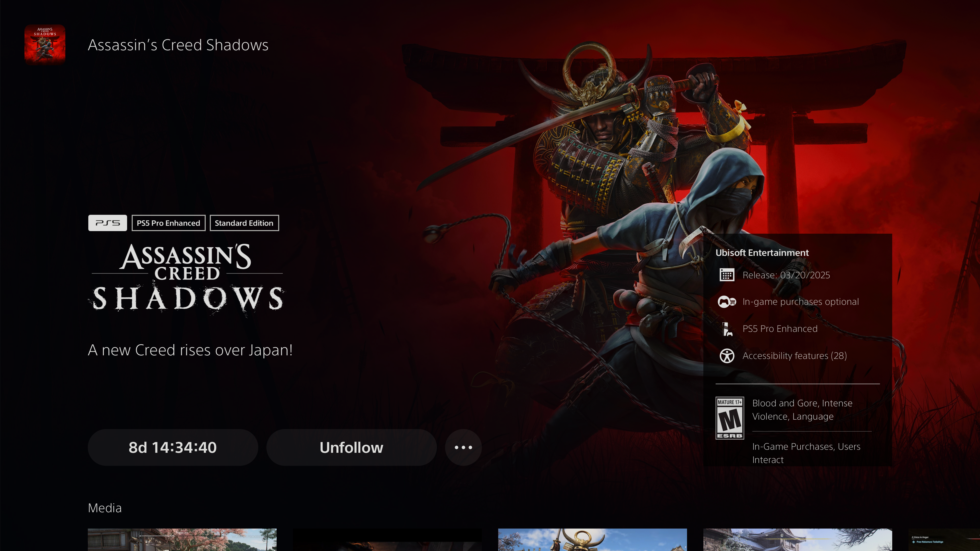Click the release date calendar icon
980x551 pixels.
tap(727, 275)
